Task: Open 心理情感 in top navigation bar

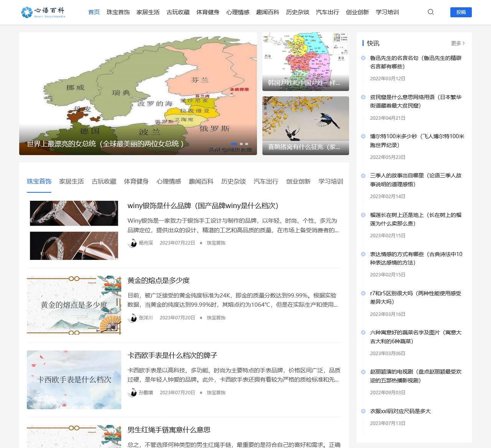Action: pyautogui.click(x=238, y=12)
